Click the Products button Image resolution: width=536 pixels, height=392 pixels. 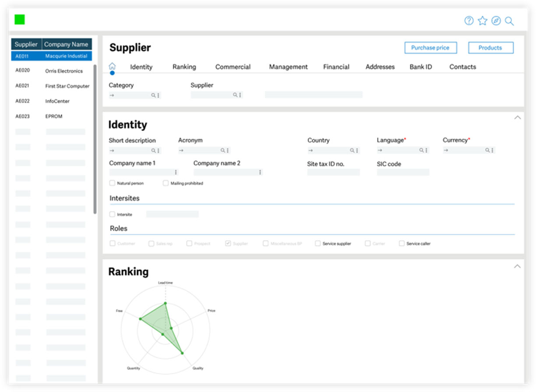(x=490, y=48)
